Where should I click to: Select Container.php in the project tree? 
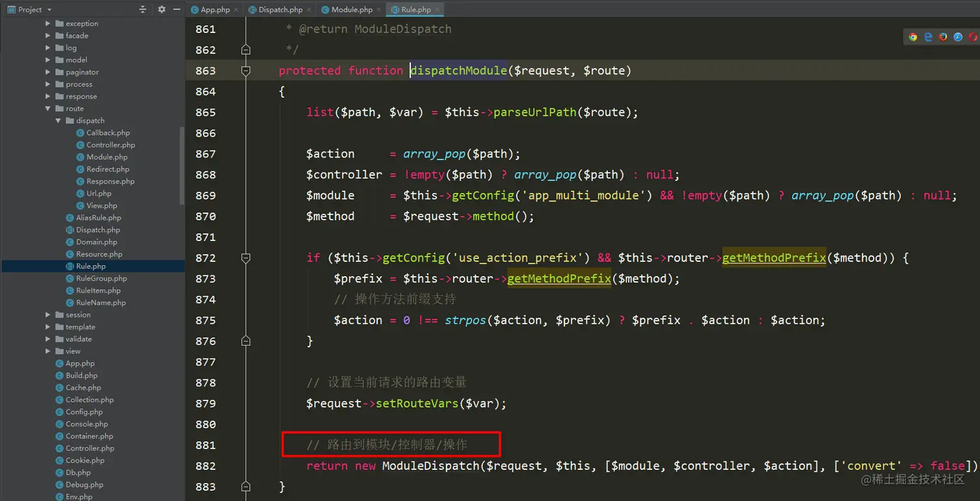click(89, 436)
